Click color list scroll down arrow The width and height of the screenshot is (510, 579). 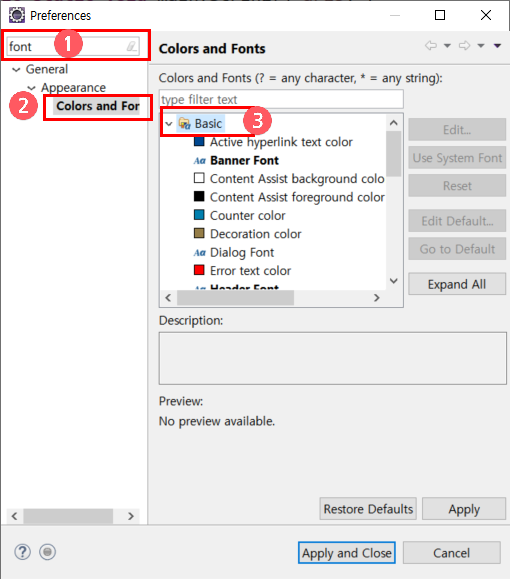394,281
